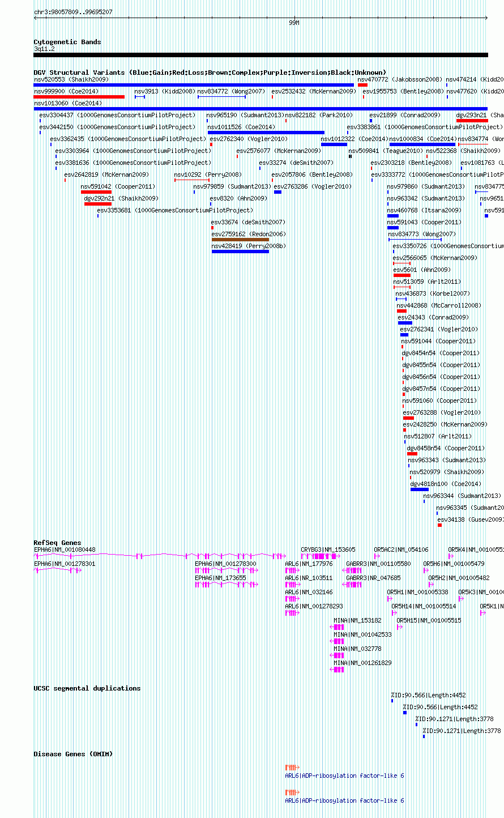Click nsv509841 (Teague2010) label
The width and height of the screenshot is (504, 818).
386,151
